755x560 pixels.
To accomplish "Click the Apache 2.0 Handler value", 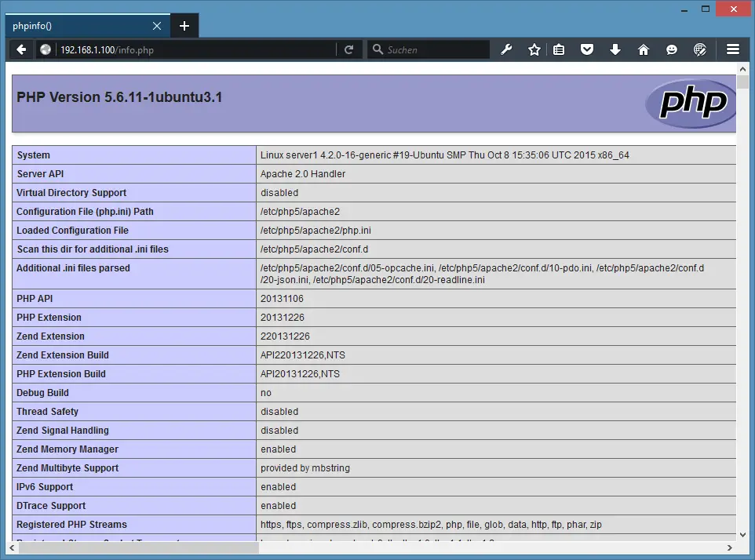I will click(303, 173).
